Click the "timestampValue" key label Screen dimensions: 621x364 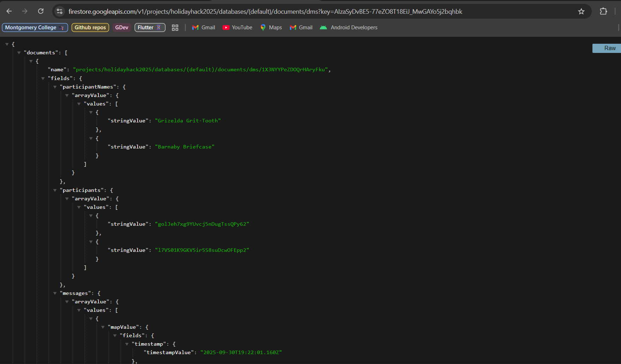169,352
